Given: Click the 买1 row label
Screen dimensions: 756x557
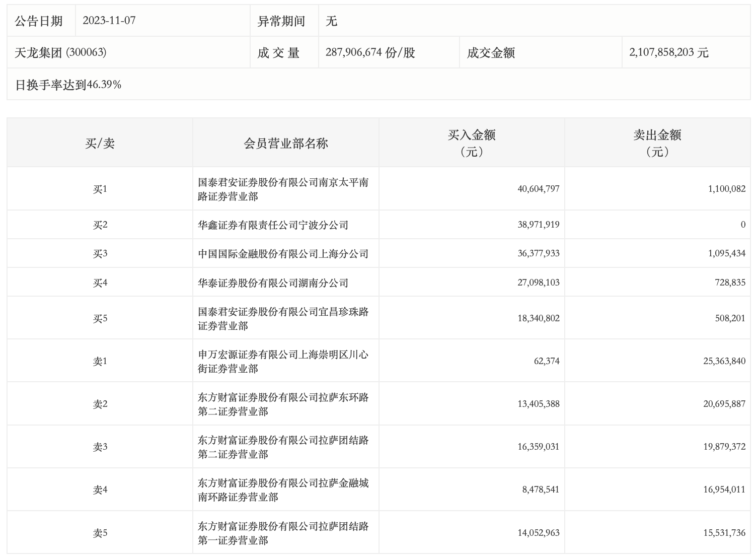Looking at the screenshot, I should (x=100, y=189).
